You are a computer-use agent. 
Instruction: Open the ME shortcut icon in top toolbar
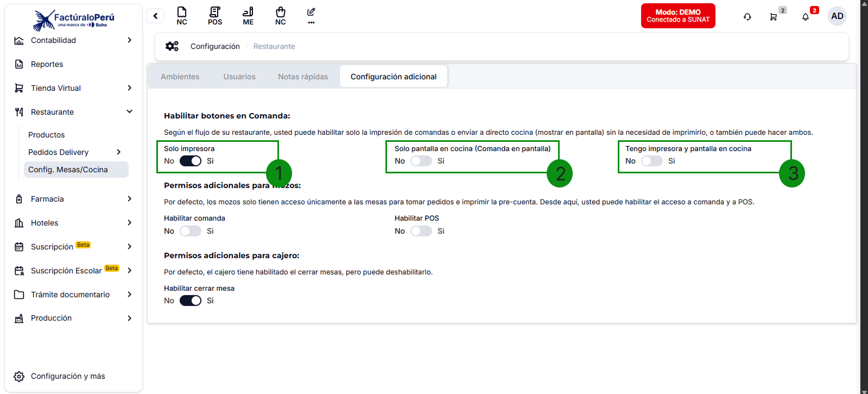tap(248, 16)
